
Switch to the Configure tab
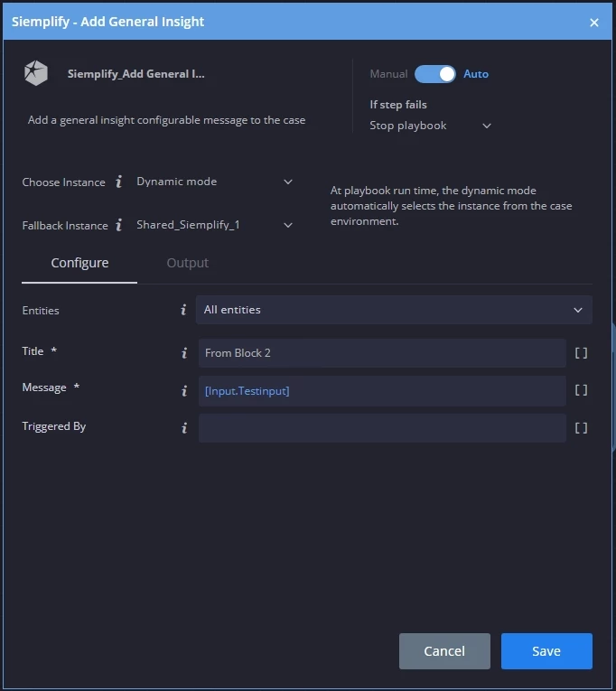click(x=79, y=263)
